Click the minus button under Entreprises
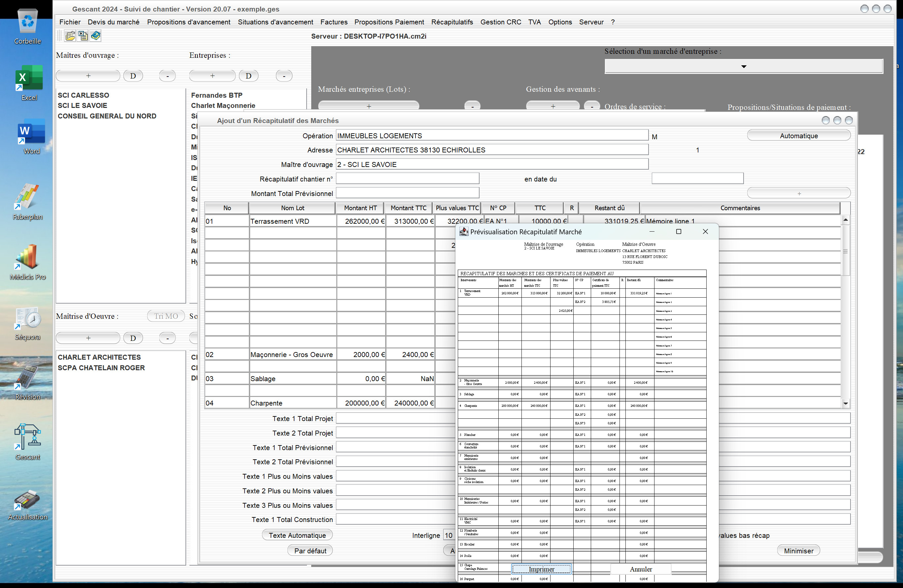This screenshot has width=903, height=588. 284,76
